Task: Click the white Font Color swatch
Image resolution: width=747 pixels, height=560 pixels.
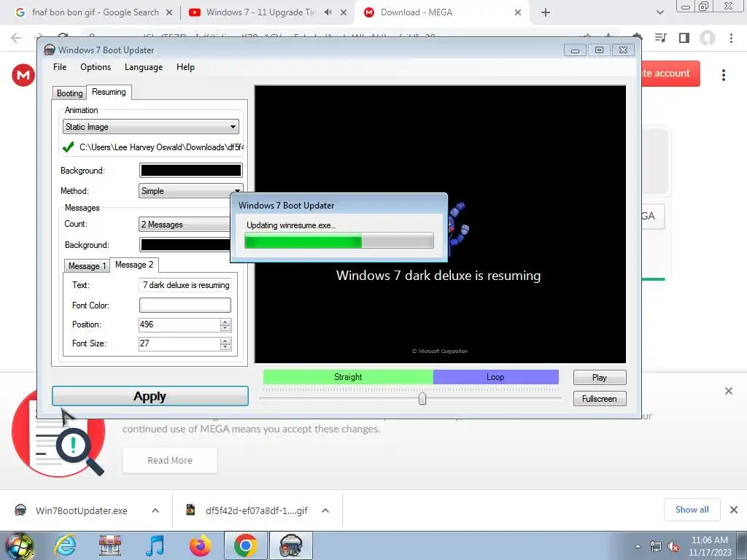Action: coord(185,306)
